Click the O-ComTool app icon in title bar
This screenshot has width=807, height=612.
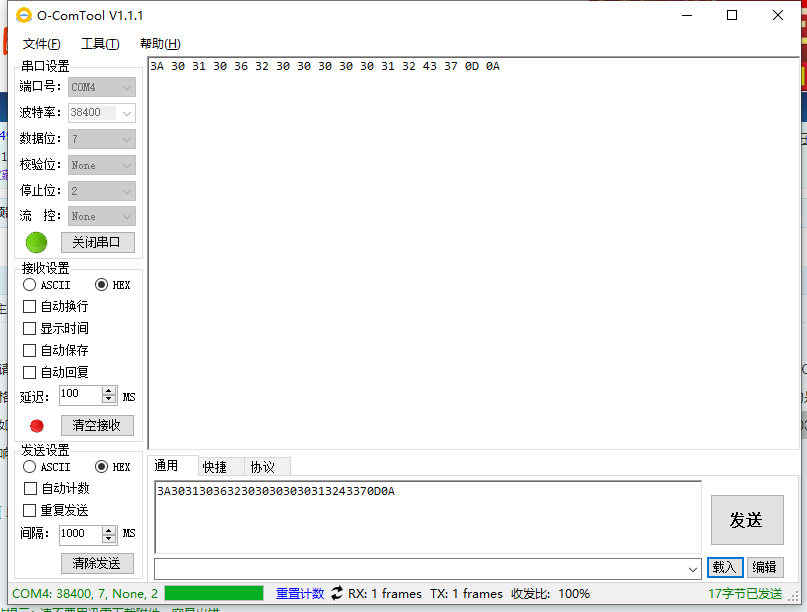tap(23, 16)
